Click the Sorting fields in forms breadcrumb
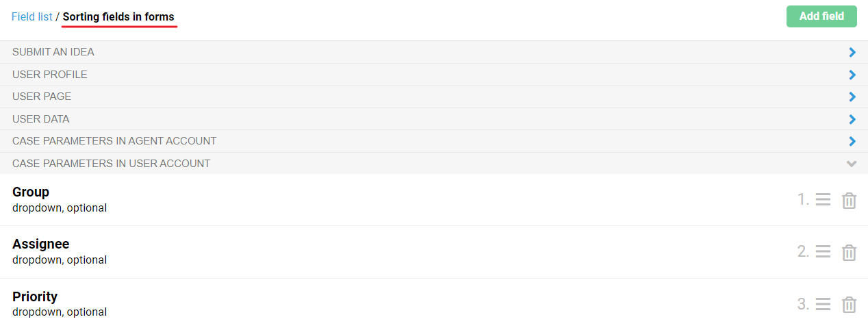This screenshot has width=868, height=328. [x=118, y=16]
